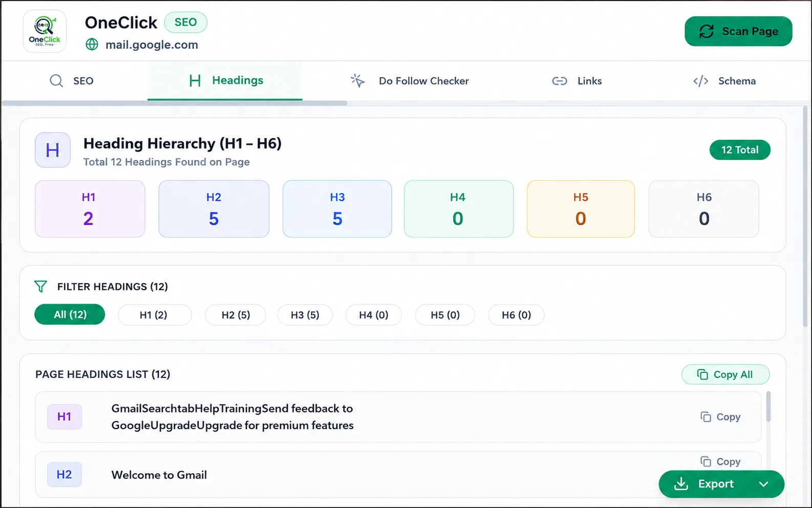Screen dimensions: 812x508
Task: Click the Scan Page button
Action: 738,31
